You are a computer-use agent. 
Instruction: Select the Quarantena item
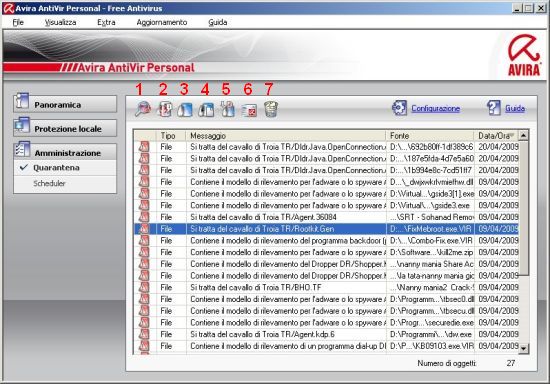click(65, 168)
